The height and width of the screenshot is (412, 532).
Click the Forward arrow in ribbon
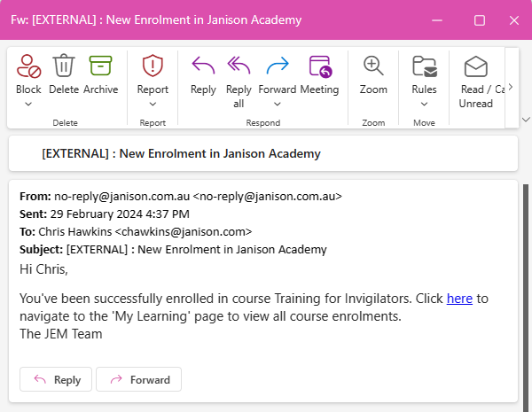(x=277, y=67)
